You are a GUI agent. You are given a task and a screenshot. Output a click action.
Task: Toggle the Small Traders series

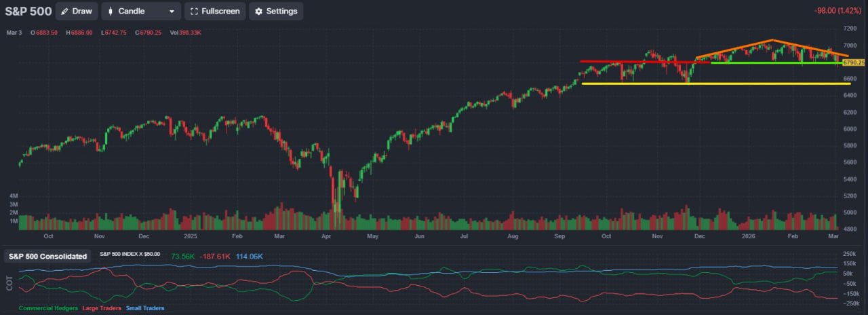(145, 308)
